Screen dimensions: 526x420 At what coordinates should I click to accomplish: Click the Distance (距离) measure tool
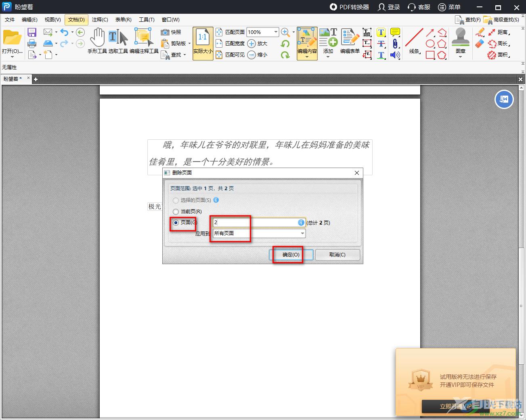coord(499,32)
